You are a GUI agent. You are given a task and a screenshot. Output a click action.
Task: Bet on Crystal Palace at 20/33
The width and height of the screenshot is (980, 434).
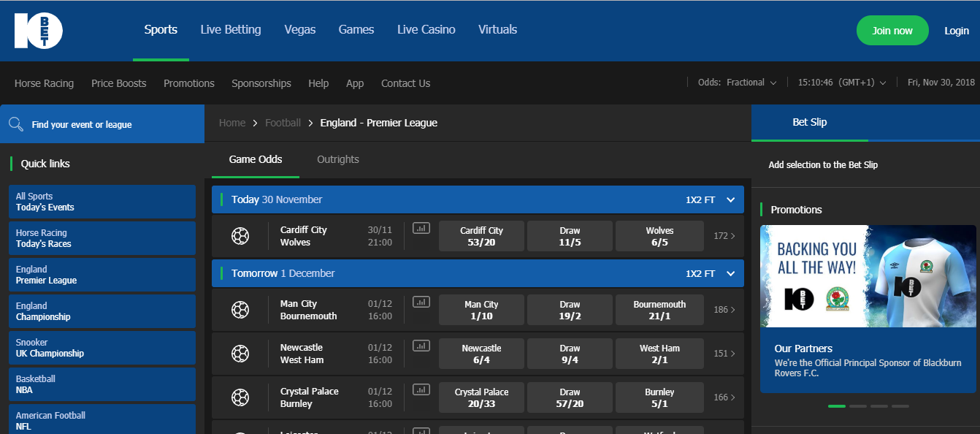481,397
